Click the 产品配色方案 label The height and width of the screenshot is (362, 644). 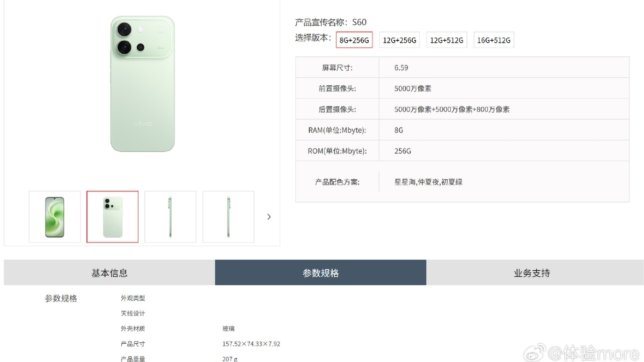tap(338, 182)
